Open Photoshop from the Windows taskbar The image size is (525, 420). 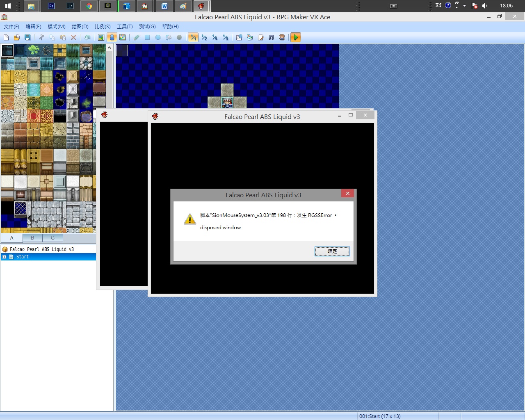51,6
